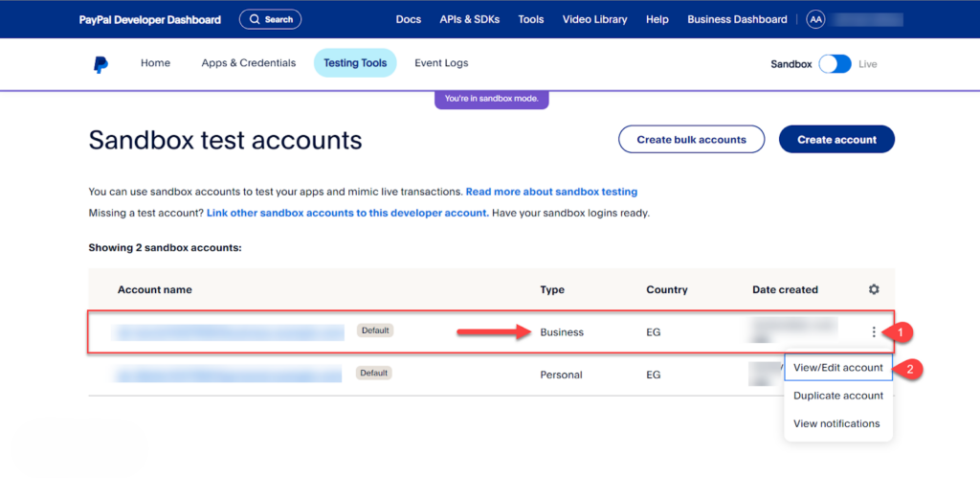Click the Account name column header
Viewport: 980px width, 478px height.
154,290
